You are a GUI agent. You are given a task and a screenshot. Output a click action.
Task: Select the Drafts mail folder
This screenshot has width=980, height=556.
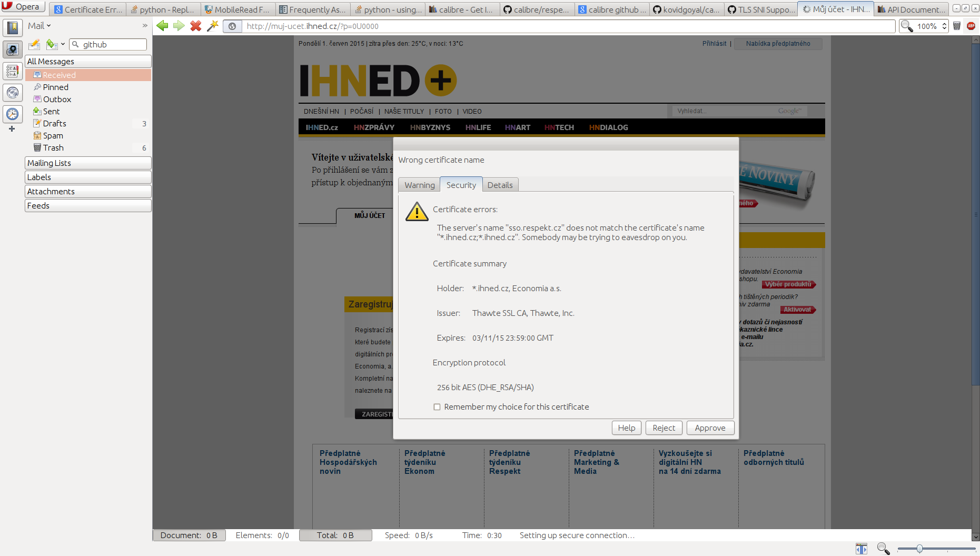point(88,124)
